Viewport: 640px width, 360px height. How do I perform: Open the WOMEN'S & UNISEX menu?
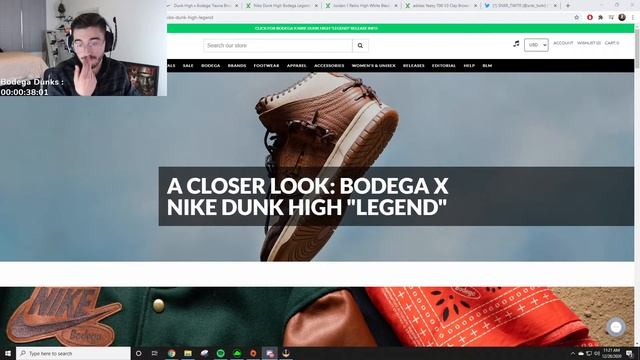pyautogui.click(x=373, y=66)
